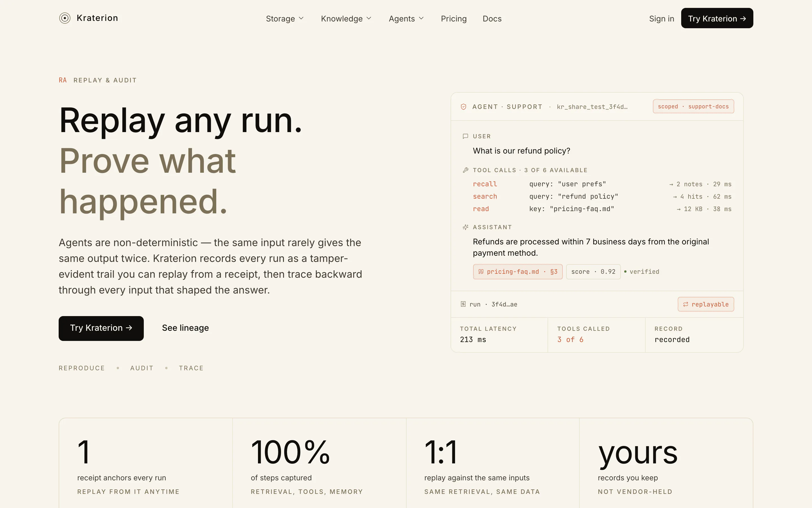
Task: Click the search tool call name
Action: tap(485, 196)
